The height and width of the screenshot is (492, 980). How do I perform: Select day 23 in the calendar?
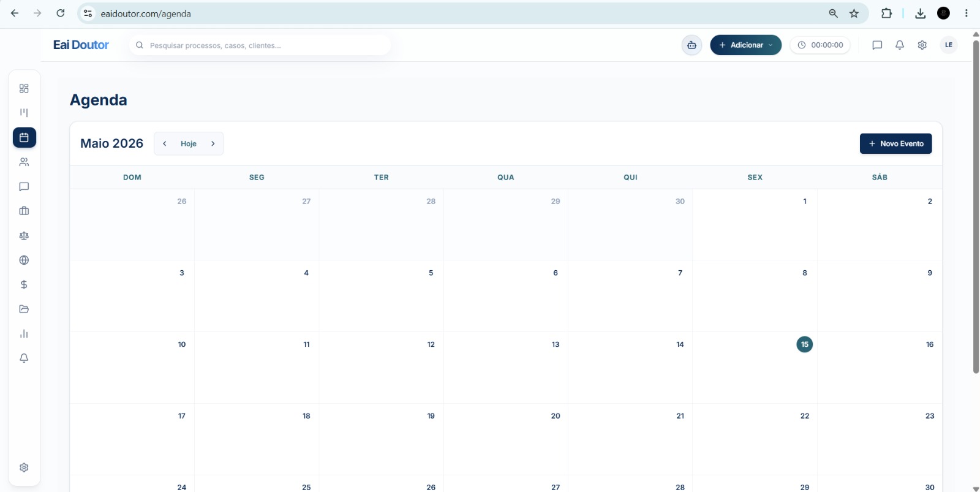click(930, 417)
